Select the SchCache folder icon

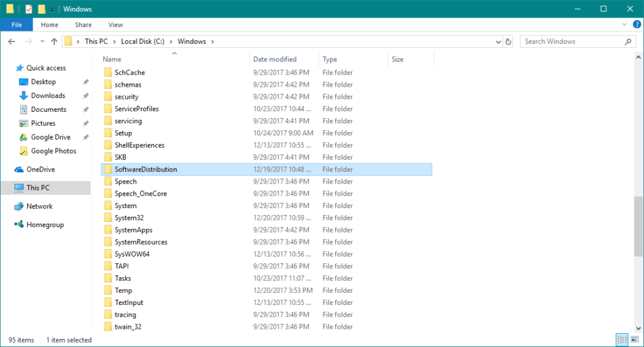pos(108,72)
